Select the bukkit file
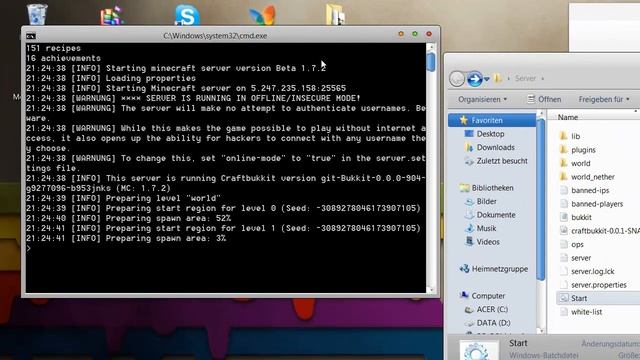 click(581, 217)
